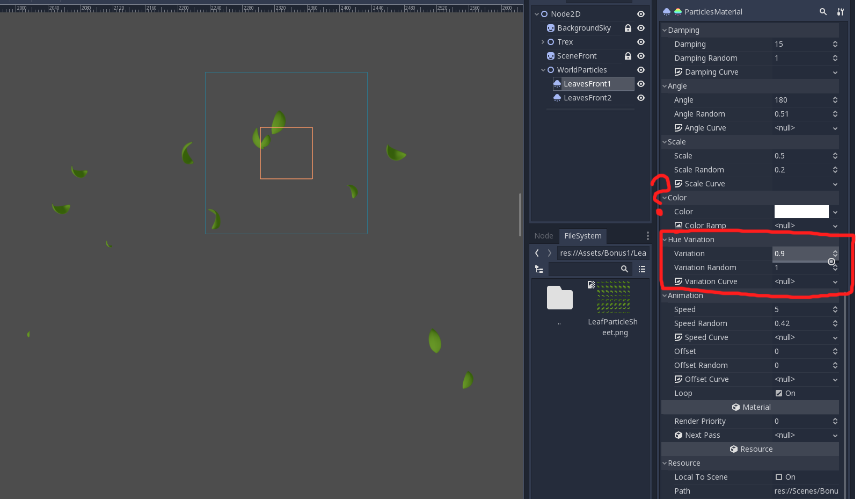This screenshot has width=868, height=499.
Task: Disable the animation Loop checkbox
Action: (x=778, y=393)
